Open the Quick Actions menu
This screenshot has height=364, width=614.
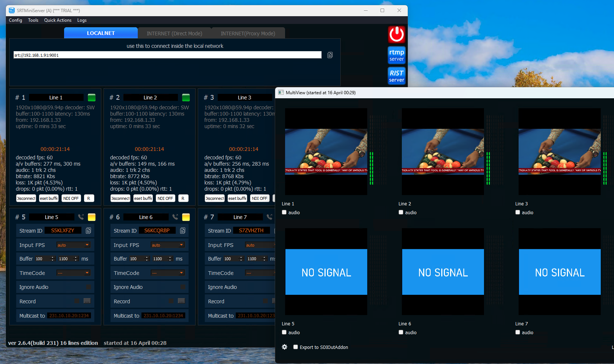tap(58, 20)
